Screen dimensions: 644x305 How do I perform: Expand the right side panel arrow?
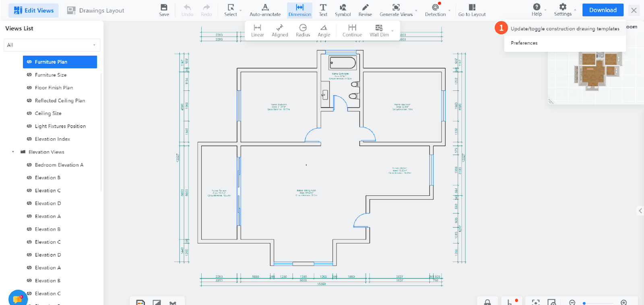pyautogui.click(x=640, y=211)
